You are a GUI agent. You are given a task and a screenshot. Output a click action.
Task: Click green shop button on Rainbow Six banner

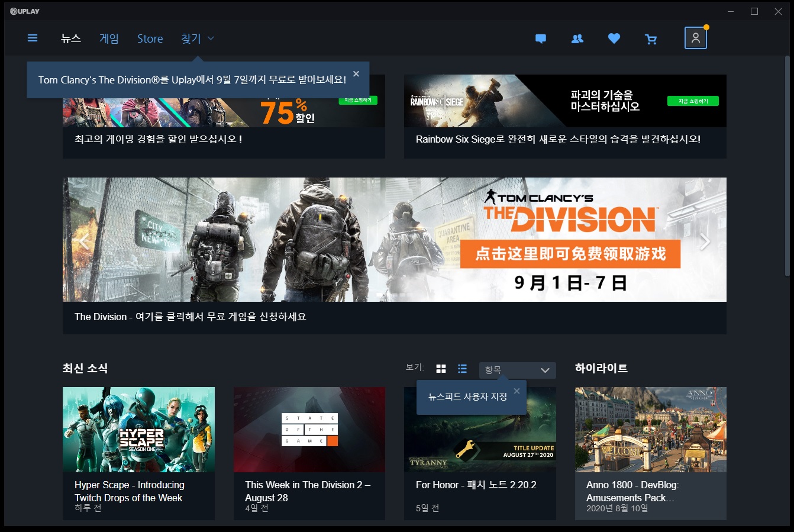(x=693, y=101)
